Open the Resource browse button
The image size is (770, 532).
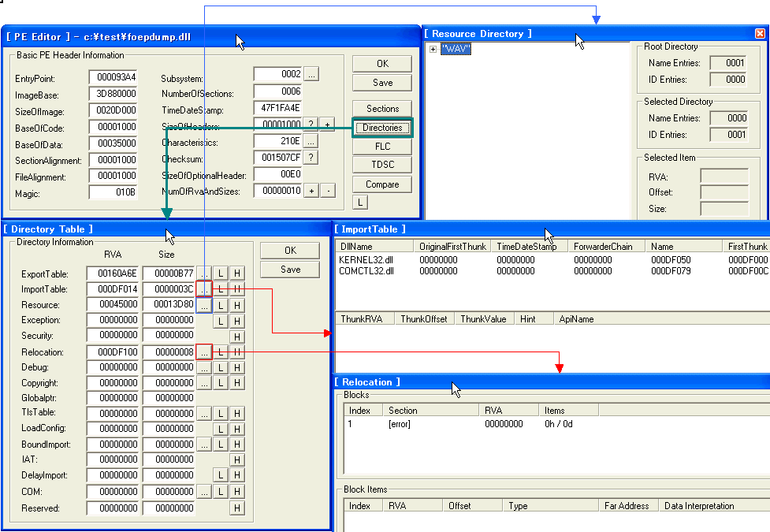[204, 306]
